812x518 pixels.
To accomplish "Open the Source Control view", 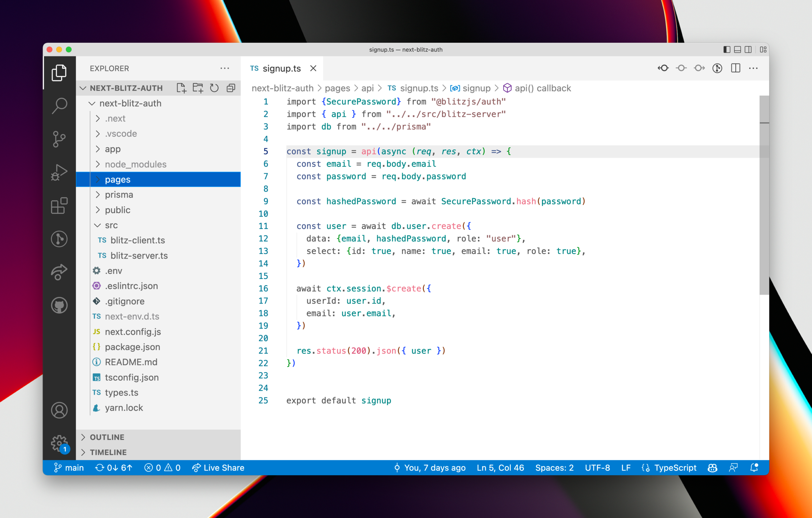I will tap(59, 139).
